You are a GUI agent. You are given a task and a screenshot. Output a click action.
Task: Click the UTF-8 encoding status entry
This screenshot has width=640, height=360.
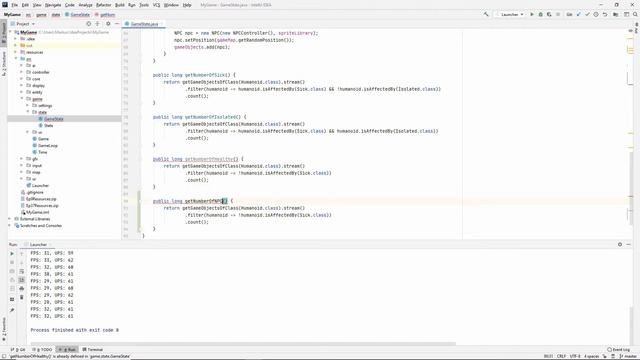[575, 356]
